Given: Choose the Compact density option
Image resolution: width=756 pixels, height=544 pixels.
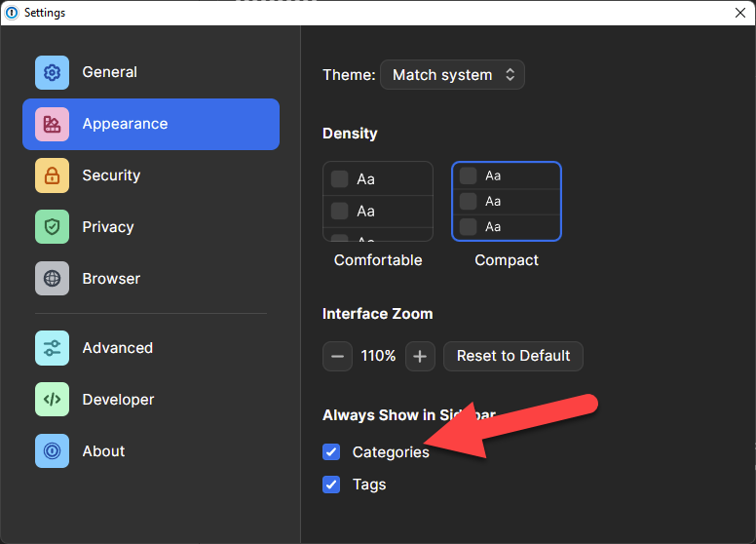Looking at the screenshot, I should (507, 202).
